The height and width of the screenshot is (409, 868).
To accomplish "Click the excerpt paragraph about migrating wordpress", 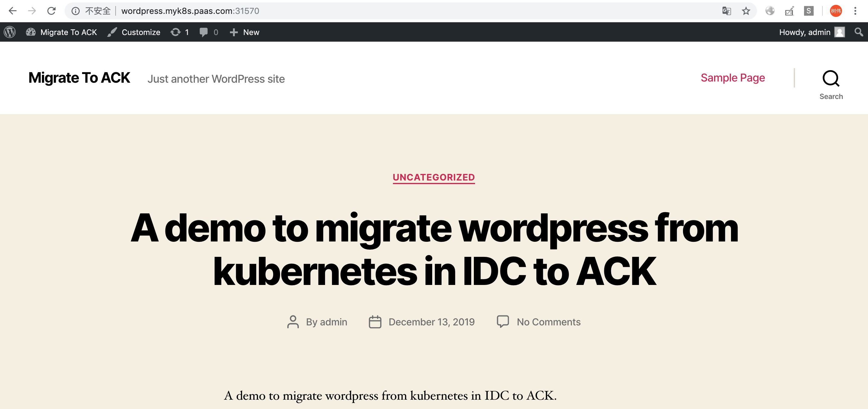I will 390,395.
